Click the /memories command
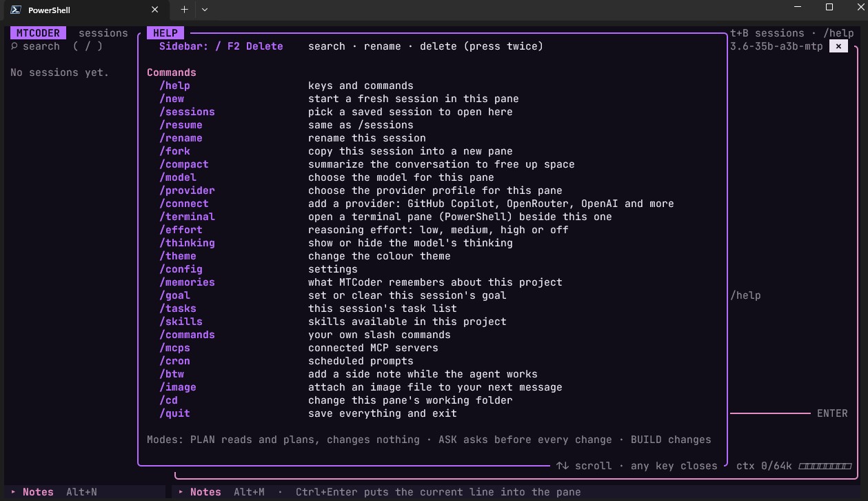Screen dimensions: 868x501 187,282
